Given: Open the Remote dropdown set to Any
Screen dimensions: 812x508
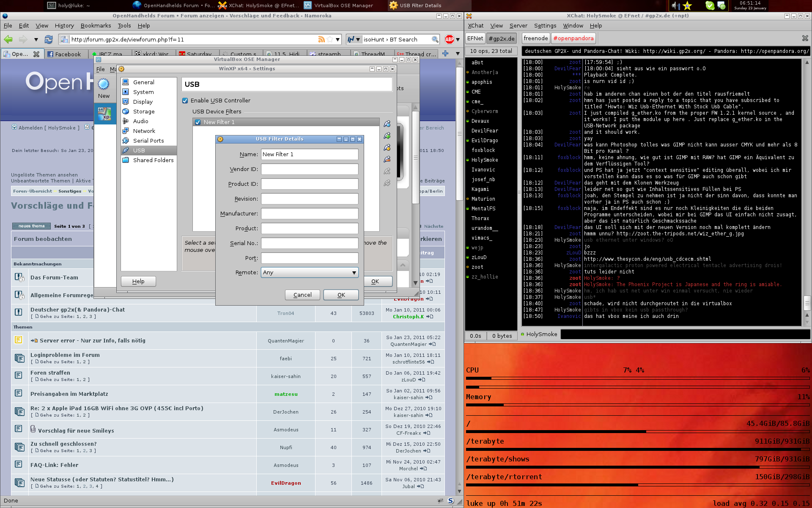Looking at the screenshot, I should 310,273.
